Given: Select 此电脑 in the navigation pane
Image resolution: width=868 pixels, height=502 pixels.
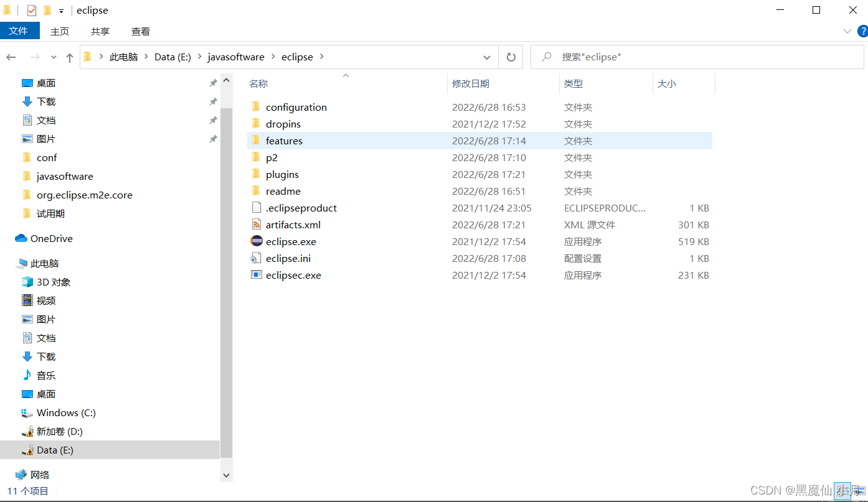Looking at the screenshot, I should (45, 263).
